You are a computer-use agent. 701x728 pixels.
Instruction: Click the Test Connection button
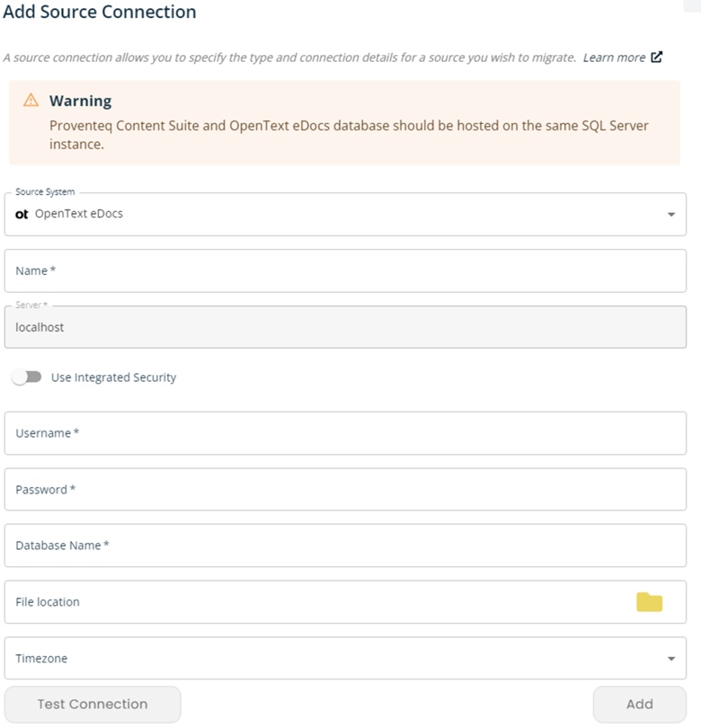[x=93, y=704]
